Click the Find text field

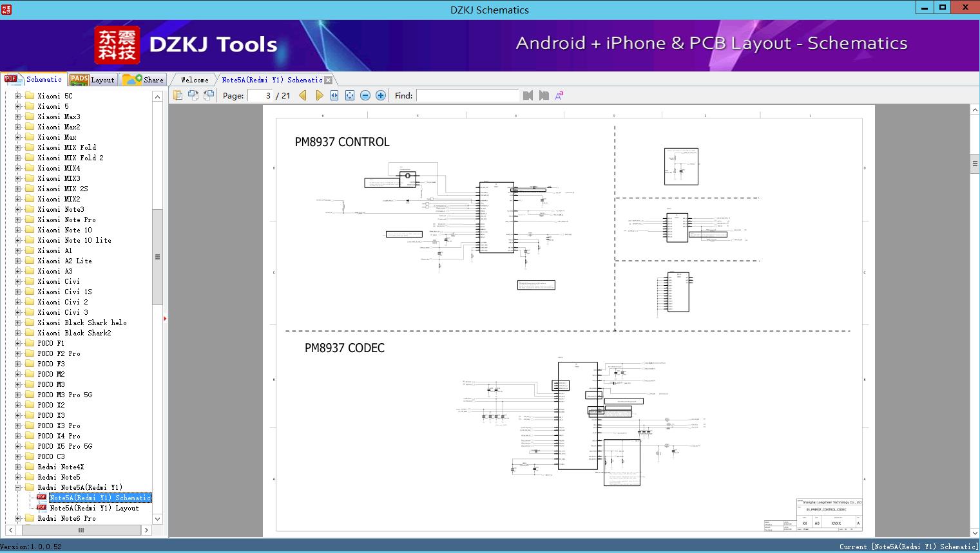pos(467,95)
